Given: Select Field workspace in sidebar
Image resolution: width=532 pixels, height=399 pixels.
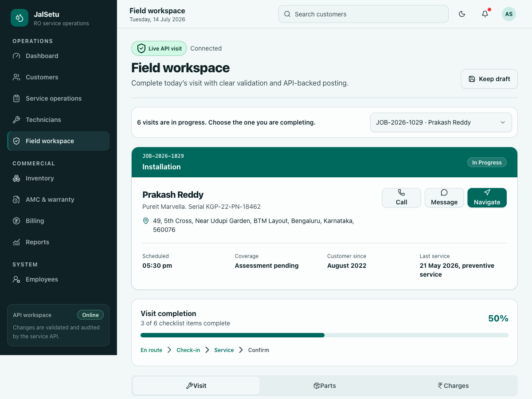Looking at the screenshot, I should (x=58, y=141).
